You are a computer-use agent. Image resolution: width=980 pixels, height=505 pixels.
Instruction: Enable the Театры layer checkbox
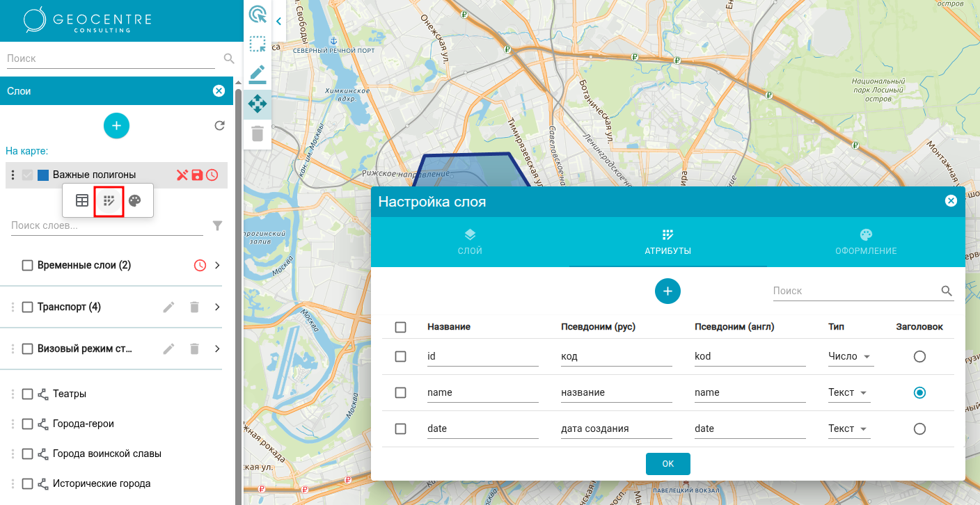point(28,394)
